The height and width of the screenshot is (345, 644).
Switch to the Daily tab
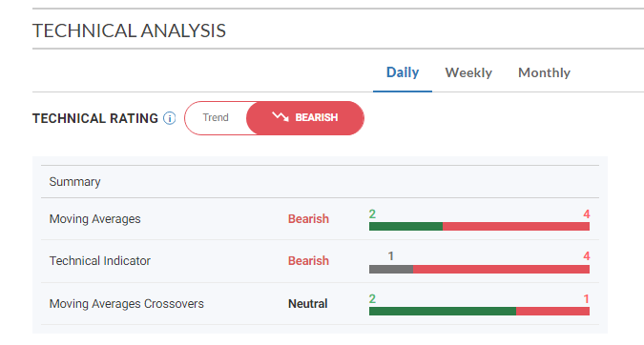click(403, 72)
